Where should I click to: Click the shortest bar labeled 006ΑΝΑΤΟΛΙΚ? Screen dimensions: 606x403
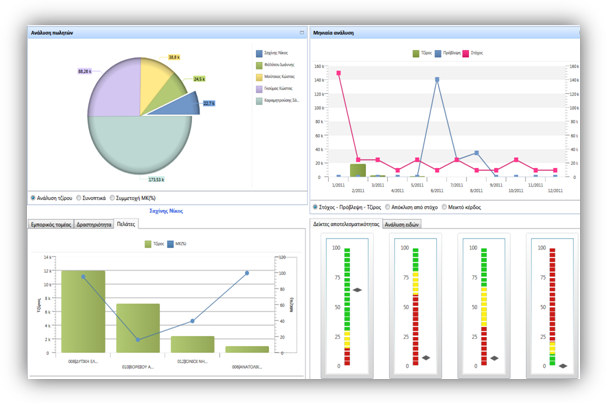pos(247,349)
